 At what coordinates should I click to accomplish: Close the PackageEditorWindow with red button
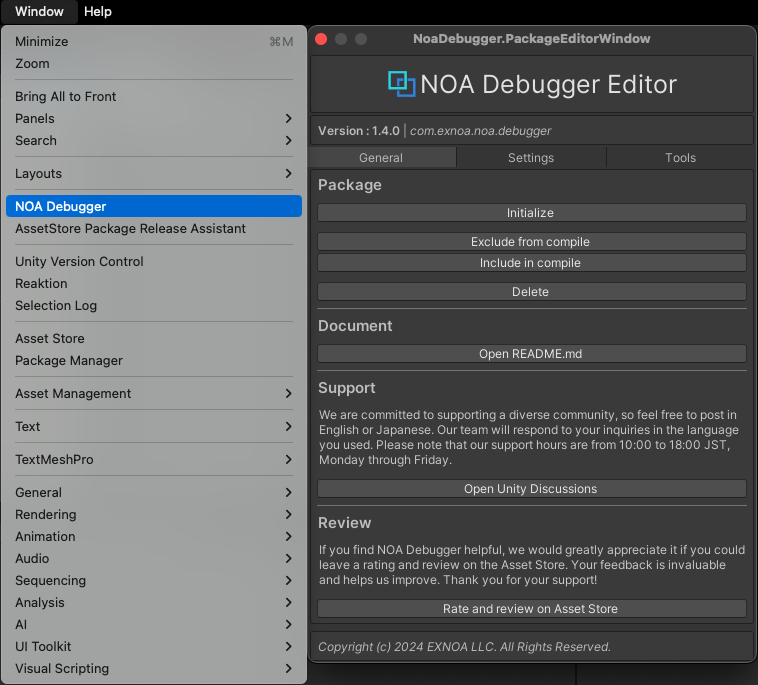(x=321, y=39)
